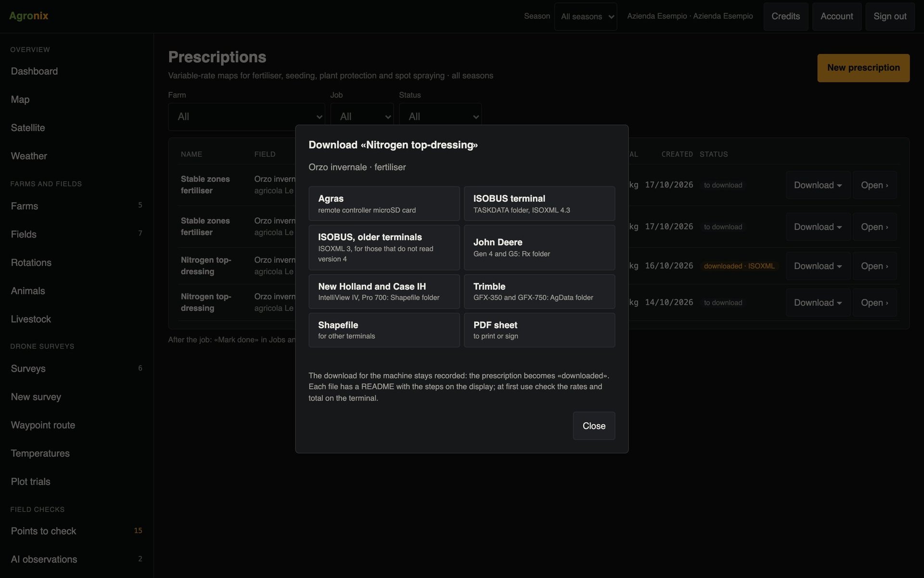Screen dimensions: 924x578
Task: Open Download menu for 17/10/2026 first row
Action: pos(818,185)
